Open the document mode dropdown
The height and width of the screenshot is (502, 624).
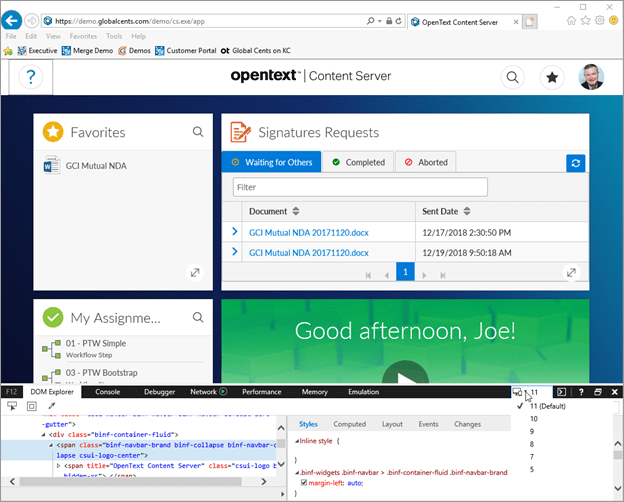click(532, 392)
